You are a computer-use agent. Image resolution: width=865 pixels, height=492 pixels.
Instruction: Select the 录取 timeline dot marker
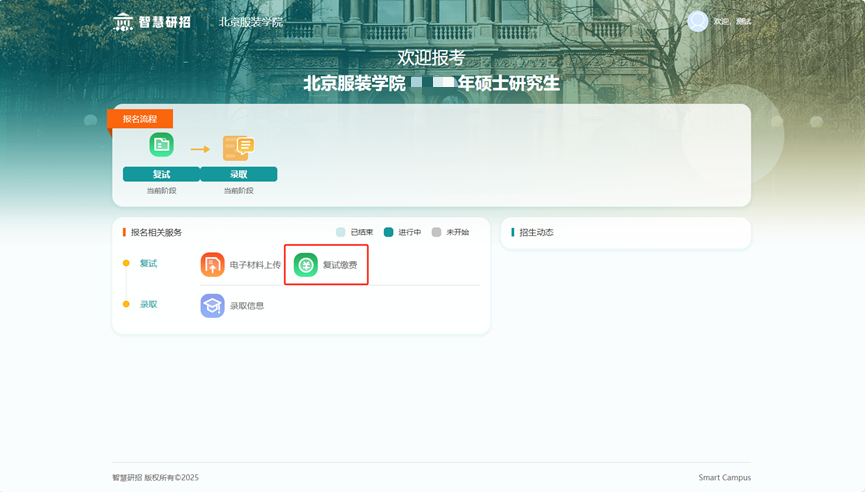tap(126, 304)
